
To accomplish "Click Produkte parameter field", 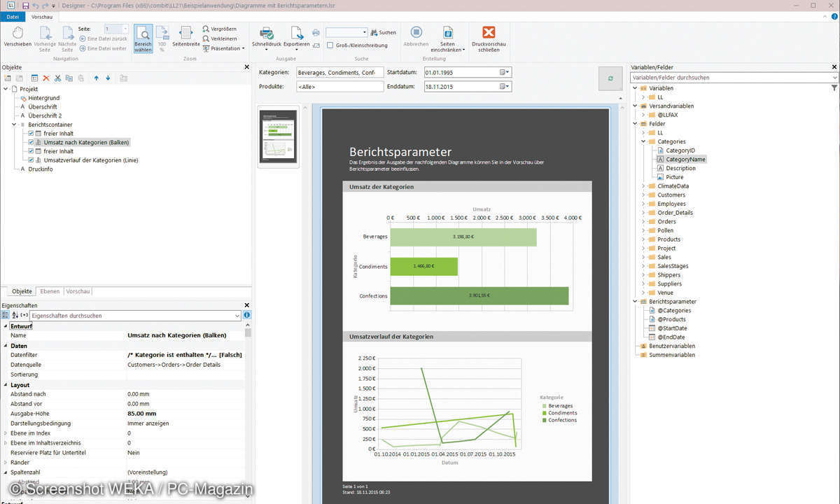I will [x=340, y=87].
